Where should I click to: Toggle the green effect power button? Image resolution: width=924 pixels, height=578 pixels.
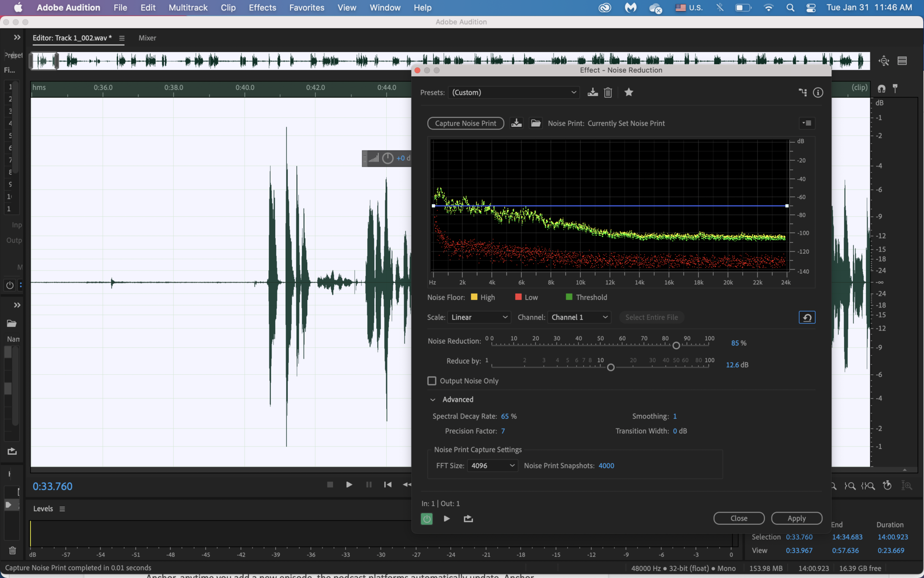(x=426, y=519)
